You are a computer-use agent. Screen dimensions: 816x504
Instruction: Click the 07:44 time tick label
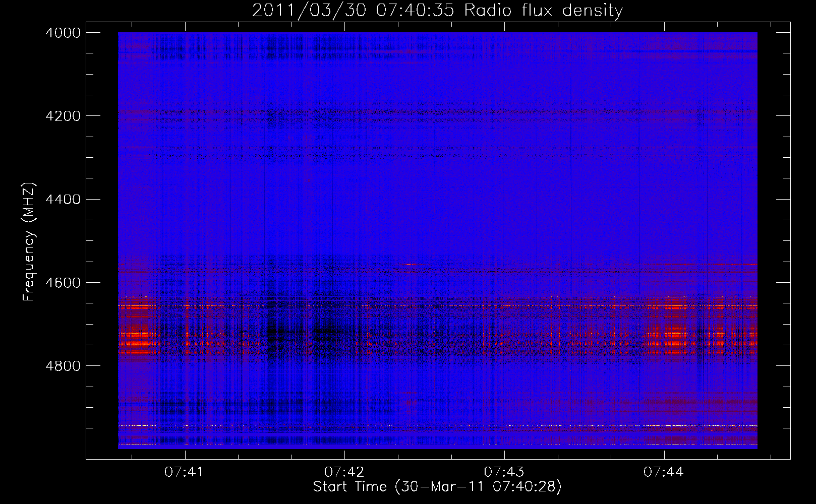(664, 472)
